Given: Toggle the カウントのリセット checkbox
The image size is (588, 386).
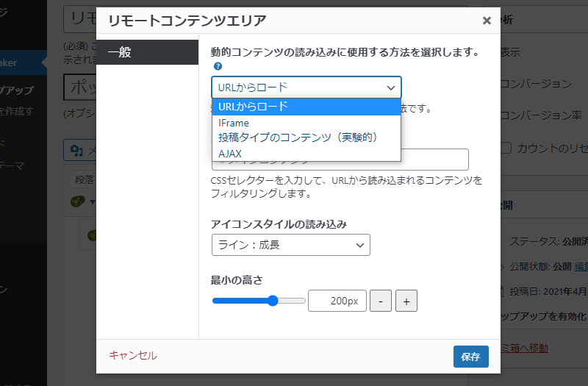Looking at the screenshot, I should click(x=506, y=148).
